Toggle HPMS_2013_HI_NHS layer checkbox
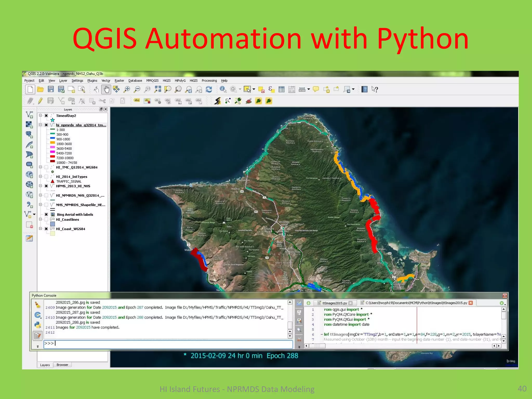 point(46,186)
